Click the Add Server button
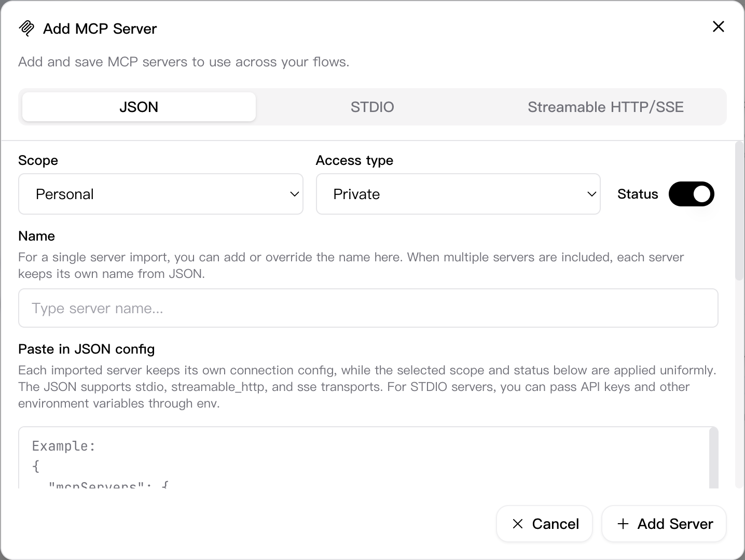The width and height of the screenshot is (745, 560). coord(664,524)
